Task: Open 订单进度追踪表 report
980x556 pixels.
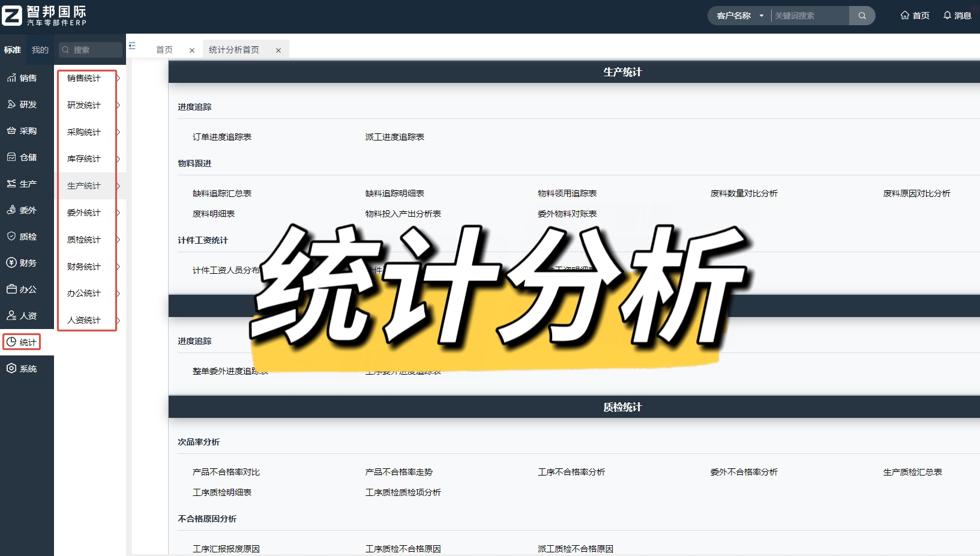Action: click(222, 137)
